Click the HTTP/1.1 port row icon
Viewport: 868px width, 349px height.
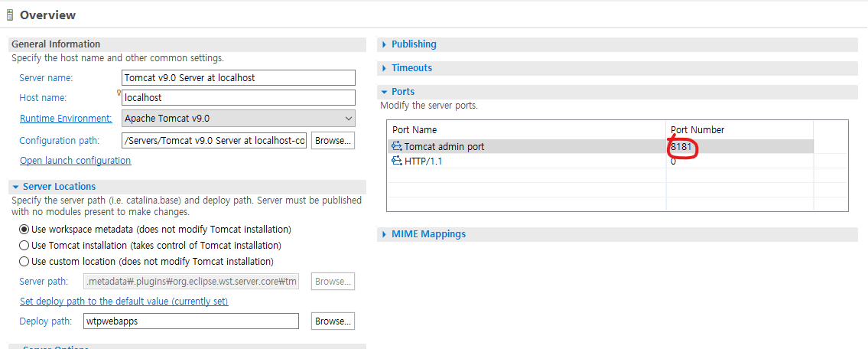coord(396,161)
